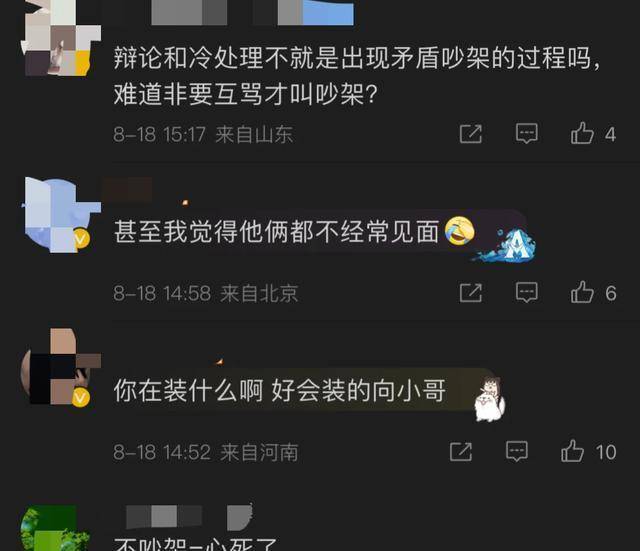The image size is (640, 551).
Task: Tap the comment starting with 辩论和冷处理
Action: coord(357,76)
